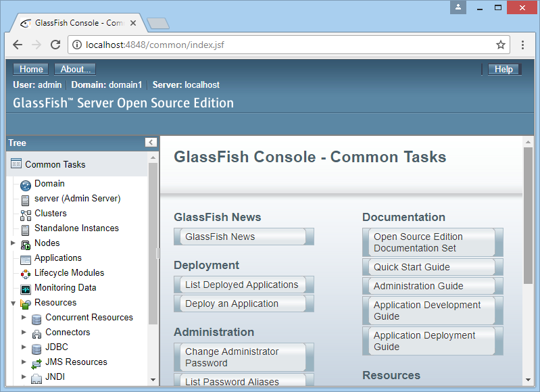Select Applications tree item text
This screenshot has width=540, height=392.
pos(58,258)
